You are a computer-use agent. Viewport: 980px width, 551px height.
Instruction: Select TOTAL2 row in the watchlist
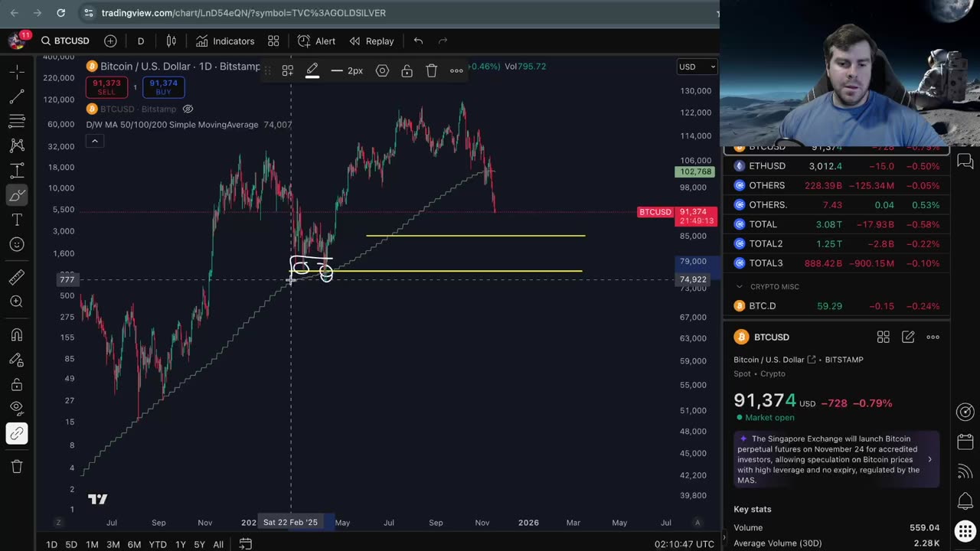[836, 243]
